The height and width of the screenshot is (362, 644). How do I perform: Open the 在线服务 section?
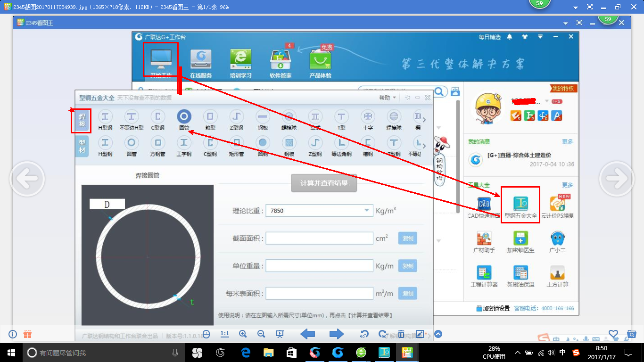pyautogui.click(x=201, y=64)
